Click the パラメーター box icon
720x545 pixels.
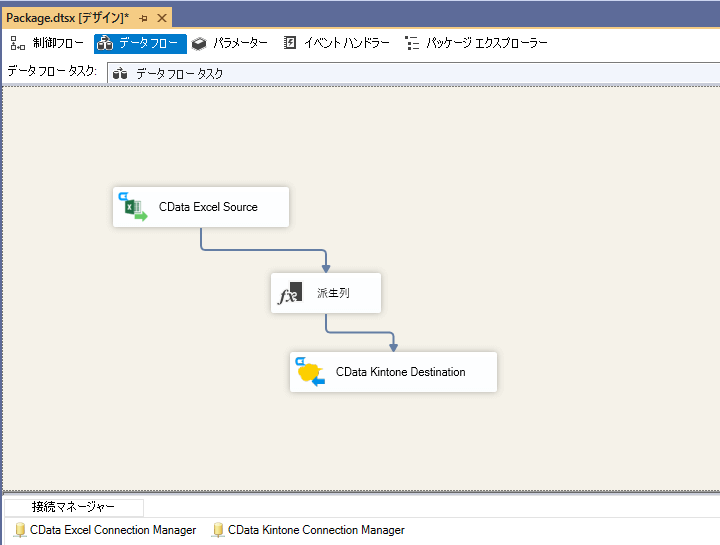coord(199,44)
